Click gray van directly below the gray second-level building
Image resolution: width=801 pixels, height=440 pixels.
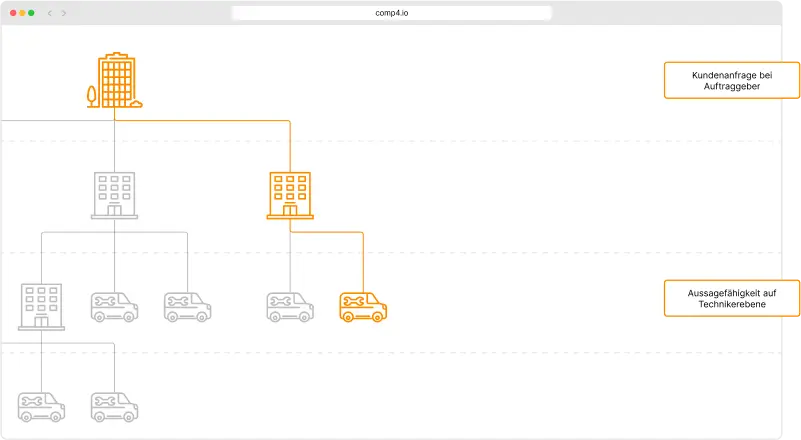(x=114, y=307)
